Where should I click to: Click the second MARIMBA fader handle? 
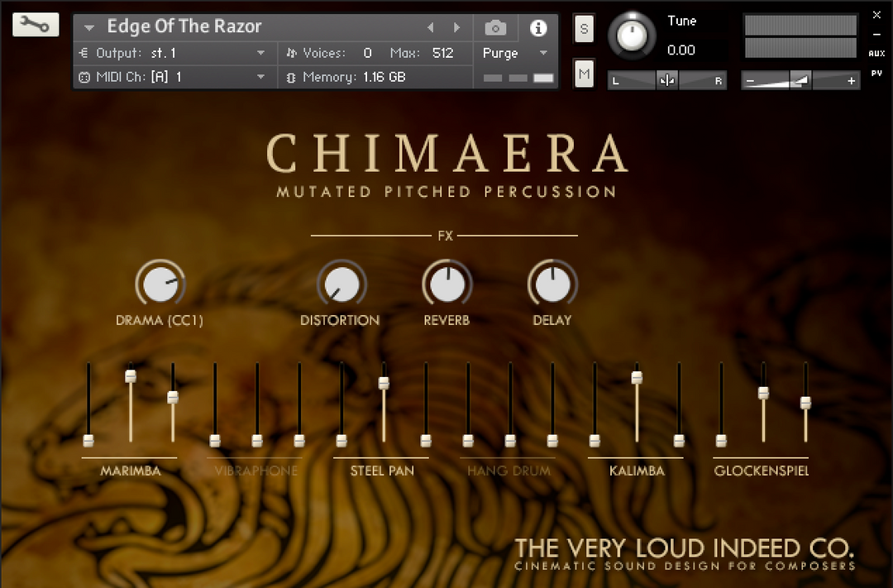click(131, 376)
